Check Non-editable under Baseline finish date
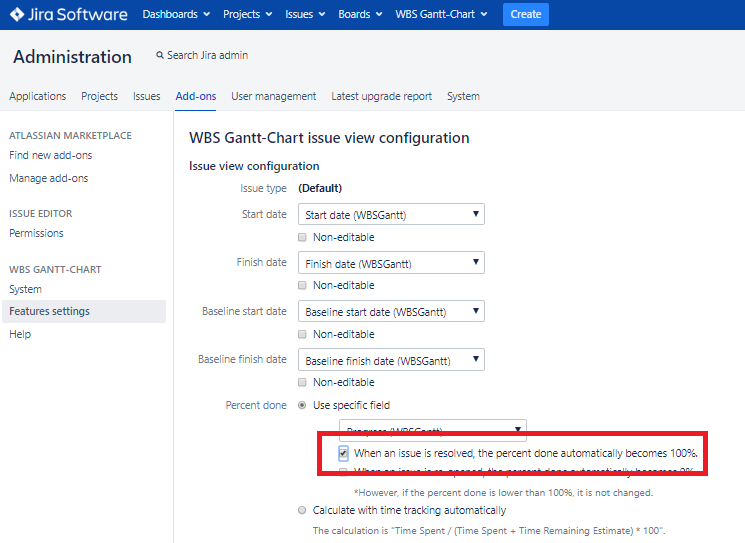The image size is (745, 543). tap(302, 382)
